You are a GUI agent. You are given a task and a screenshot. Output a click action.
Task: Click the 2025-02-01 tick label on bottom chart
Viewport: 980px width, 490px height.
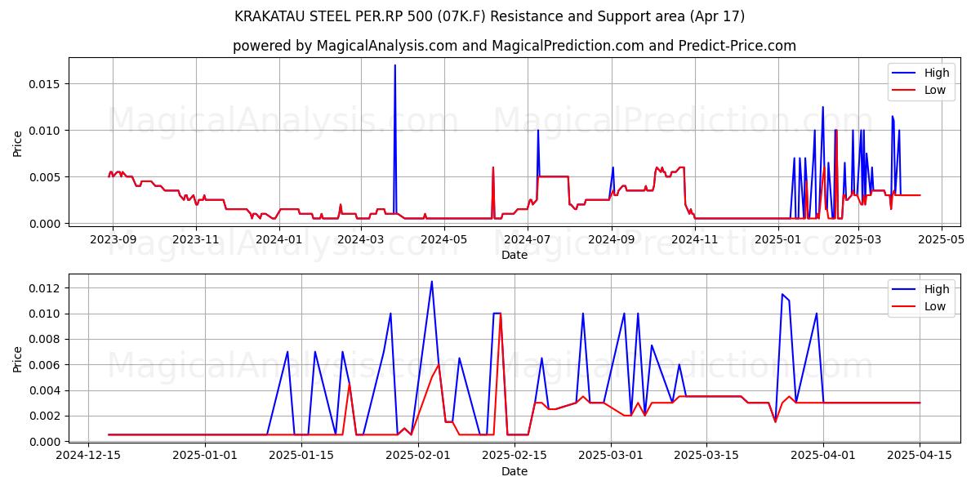pos(418,457)
